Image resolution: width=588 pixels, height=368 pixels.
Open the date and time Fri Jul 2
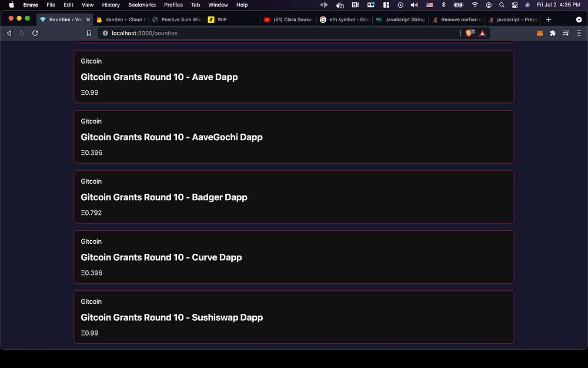559,5
